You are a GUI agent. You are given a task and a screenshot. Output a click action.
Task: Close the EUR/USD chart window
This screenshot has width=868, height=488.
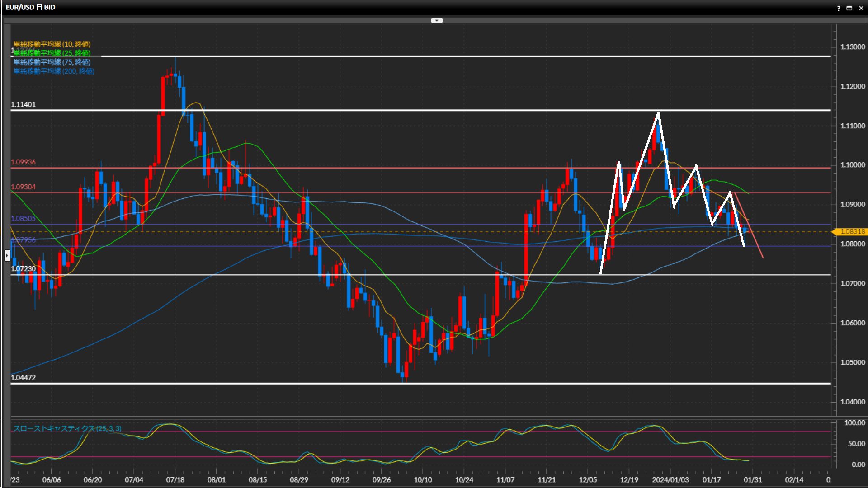click(861, 8)
